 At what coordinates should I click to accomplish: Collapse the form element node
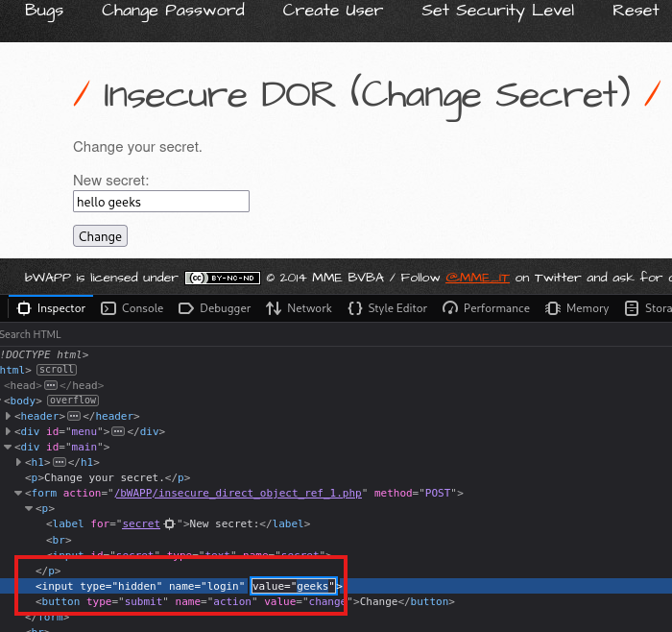pyautogui.click(x=17, y=493)
